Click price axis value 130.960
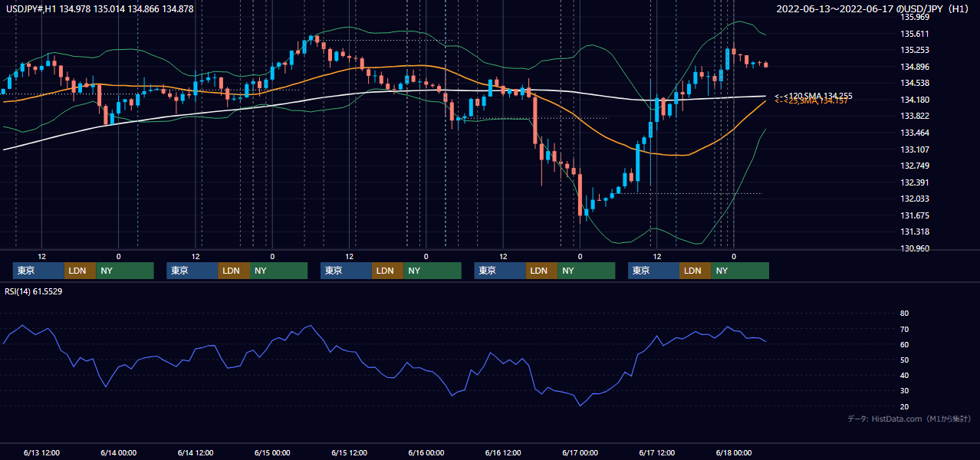This screenshot has width=980, height=460. coord(916,248)
